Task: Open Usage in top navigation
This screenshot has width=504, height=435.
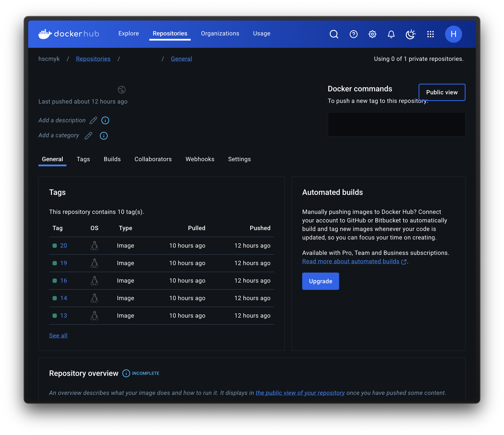Action: pyautogui.click(x=262, y=34)
